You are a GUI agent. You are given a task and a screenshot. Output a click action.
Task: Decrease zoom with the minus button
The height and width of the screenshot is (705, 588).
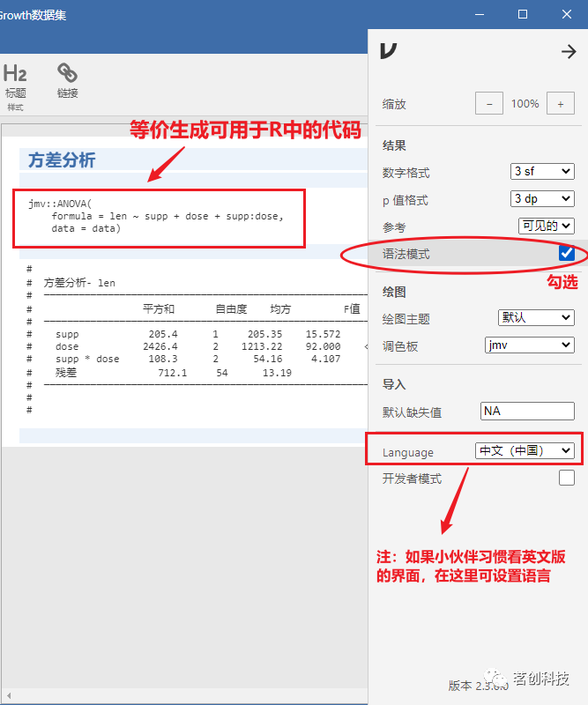coord(489,103)
